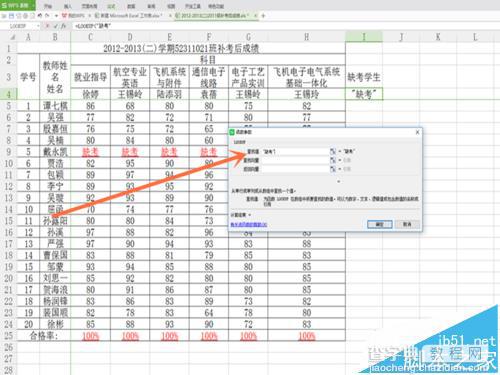
Task: Open the 开发工具 ribbon tab
Action: (x=193, y=6)
